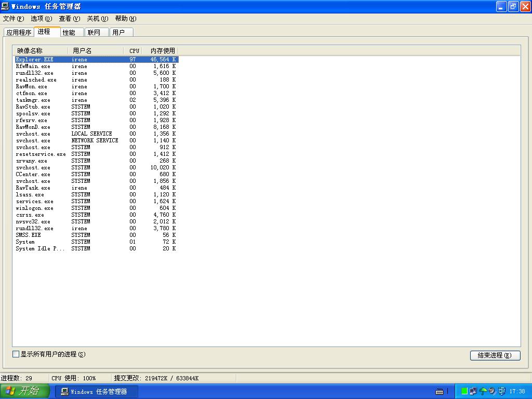Open the 关机 menu
532x399 pixels.
[x=97, y=19]
